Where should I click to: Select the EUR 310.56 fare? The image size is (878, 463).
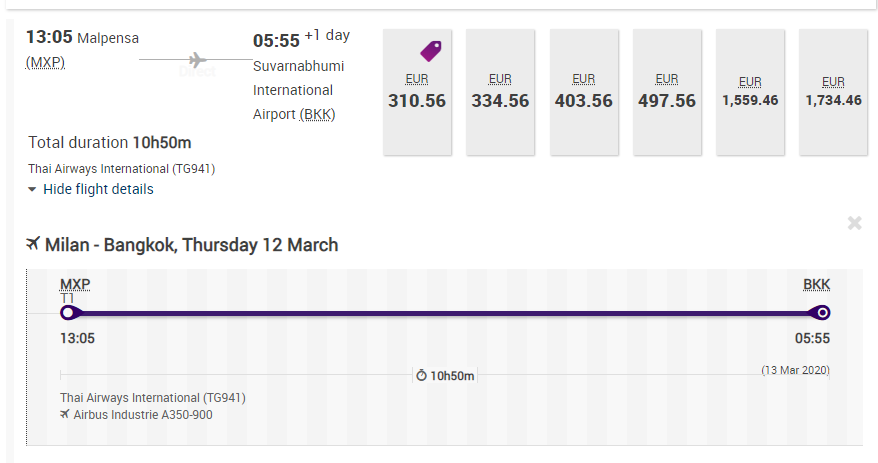[x=417, y=92]
